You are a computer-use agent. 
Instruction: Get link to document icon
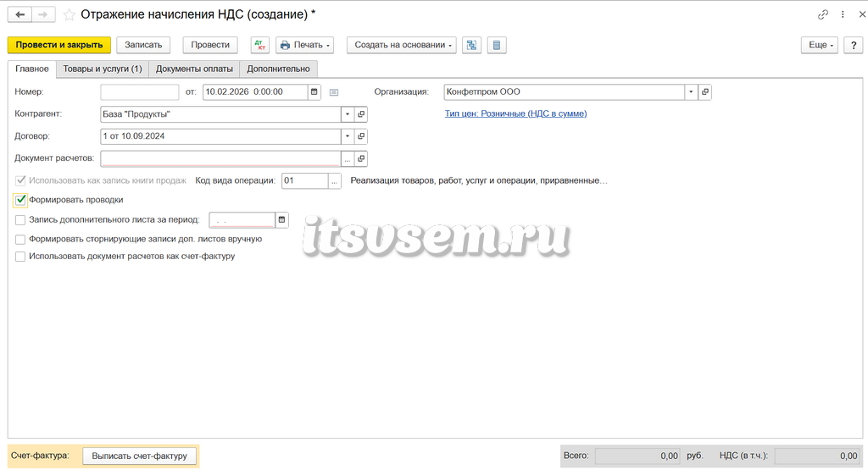[x=823, y=15]
